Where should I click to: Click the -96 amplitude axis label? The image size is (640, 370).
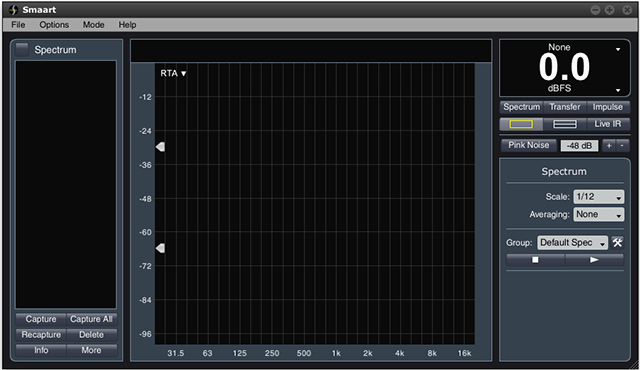pos(145,334)
